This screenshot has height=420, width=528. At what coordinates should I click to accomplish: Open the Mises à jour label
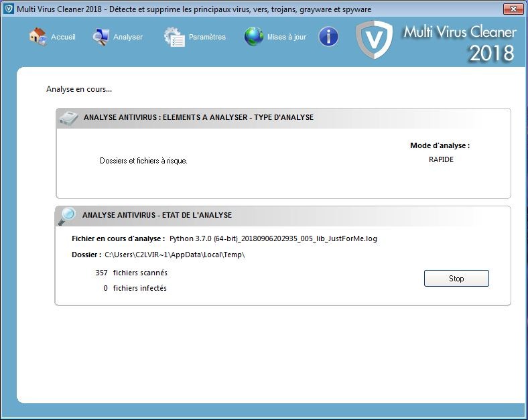coord(287,37)
